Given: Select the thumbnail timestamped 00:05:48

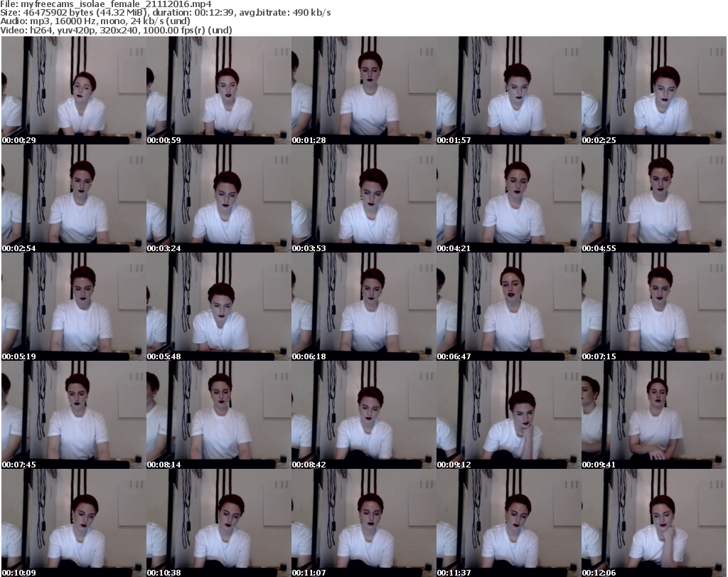Looking at the screenshot, I should click(x=219, y=307).
